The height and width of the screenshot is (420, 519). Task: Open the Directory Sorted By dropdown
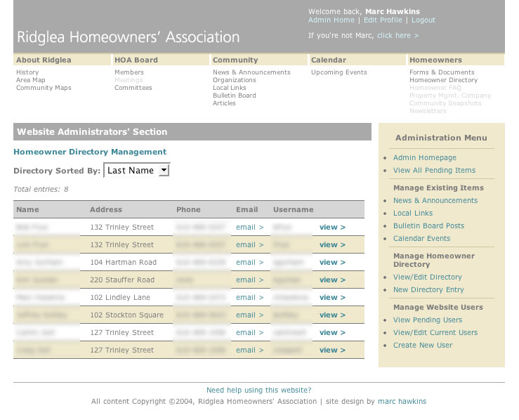(x=137, y=170)
